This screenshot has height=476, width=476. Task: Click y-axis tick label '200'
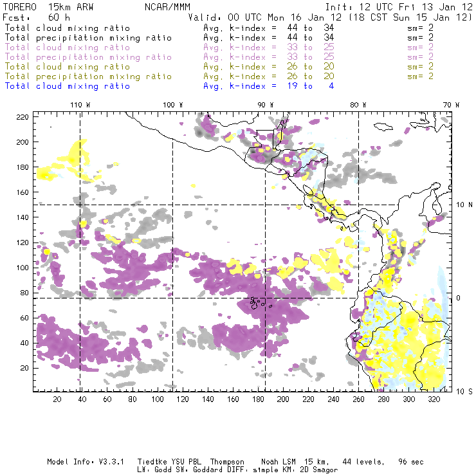click(23, 142)
